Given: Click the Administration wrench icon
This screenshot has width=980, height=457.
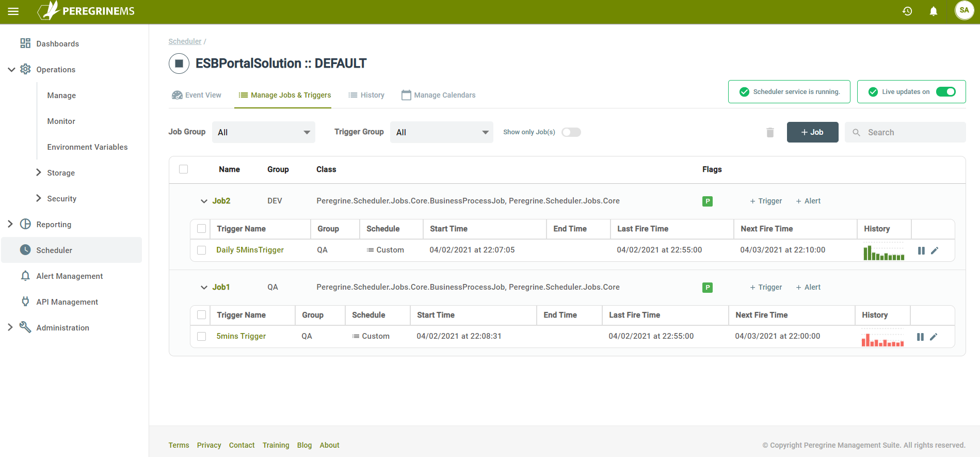Looking at the screenshot, I should (x=25, y=327).
